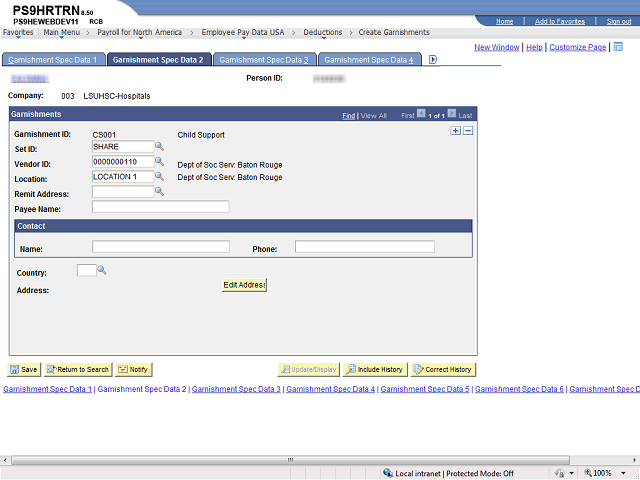Click the Home link

click(504, 22)
